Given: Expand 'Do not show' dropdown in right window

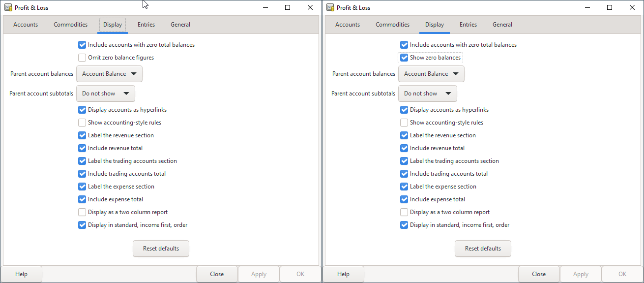Looking at the screenshot, I should tap(427, 94).
